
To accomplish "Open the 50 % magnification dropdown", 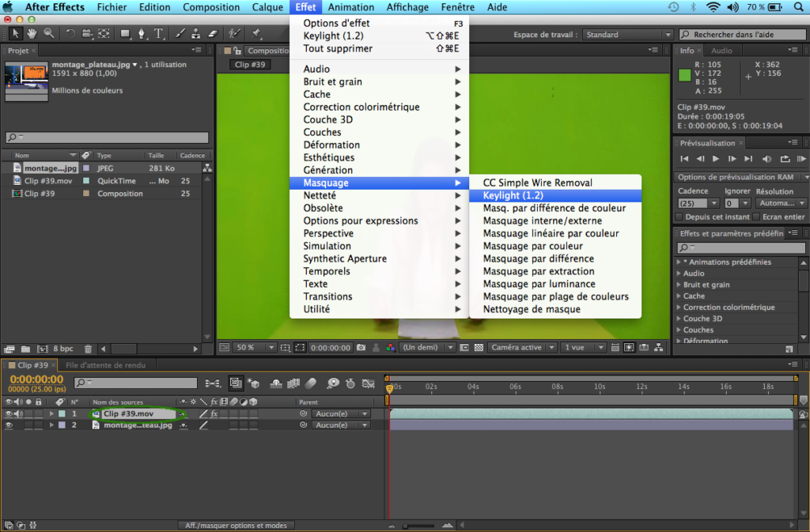I will tap(252, 347).
